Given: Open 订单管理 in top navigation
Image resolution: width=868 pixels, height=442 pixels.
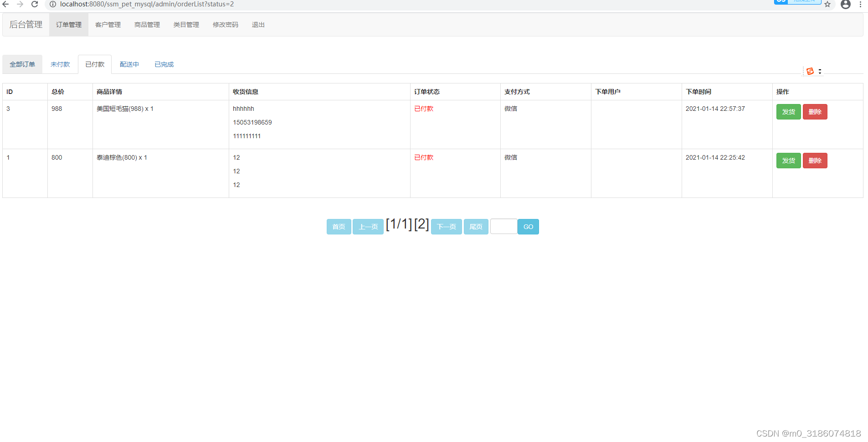Looking at the screenshot, I should 69,25.
